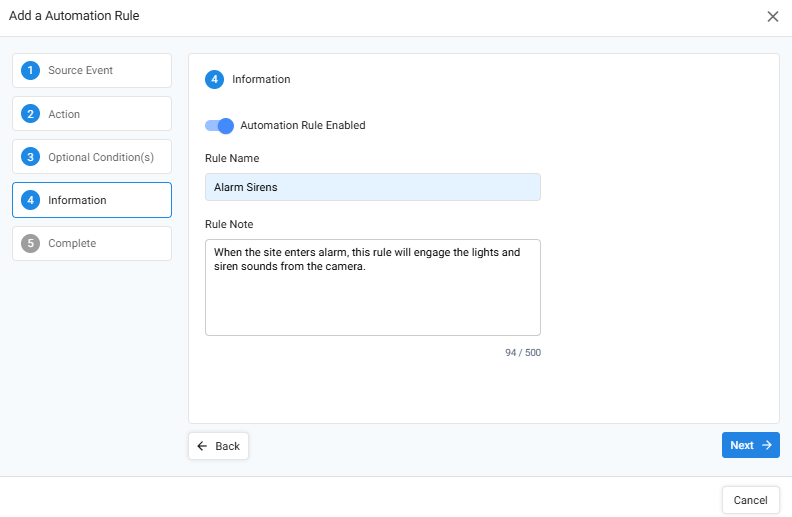This screenshot has height=517, width=792.
Task: Toggle the Automation Rule Enabled switch
Action: [219, 126]
